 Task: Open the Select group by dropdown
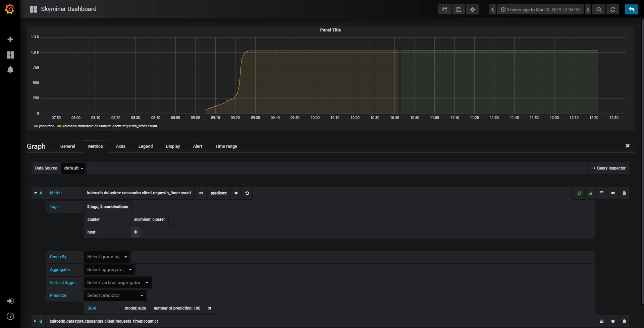pos(107,257)
